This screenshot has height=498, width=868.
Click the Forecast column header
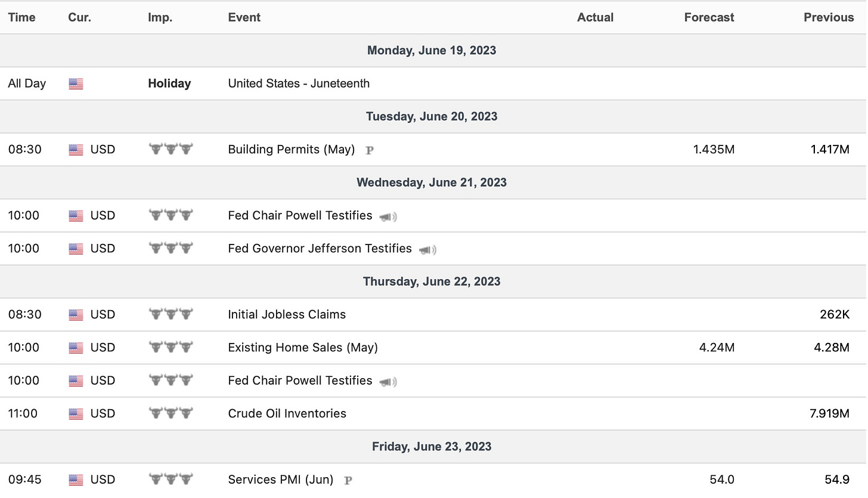coord(709,17)
